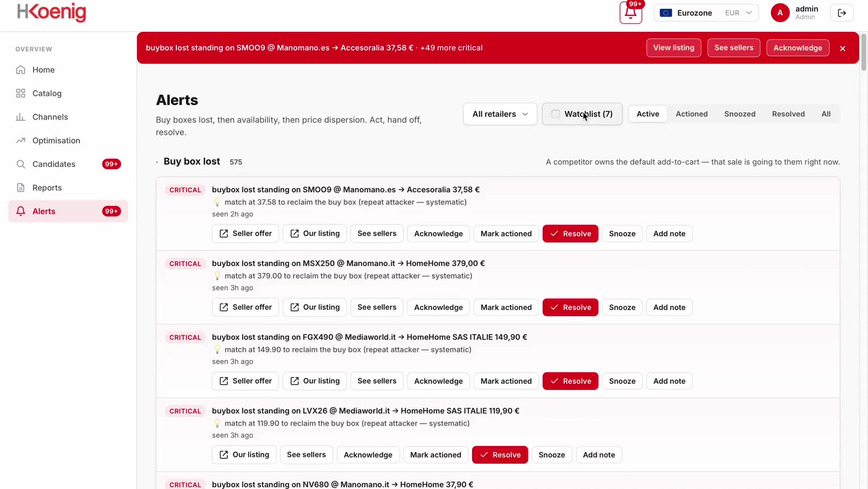Switch to the Actioned tab
868x489 pixels.
point(692,114)
